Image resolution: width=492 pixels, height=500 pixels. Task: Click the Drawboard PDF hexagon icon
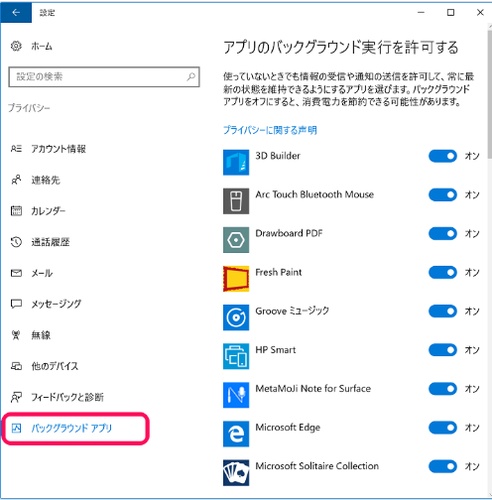click(x=236, y=240)
